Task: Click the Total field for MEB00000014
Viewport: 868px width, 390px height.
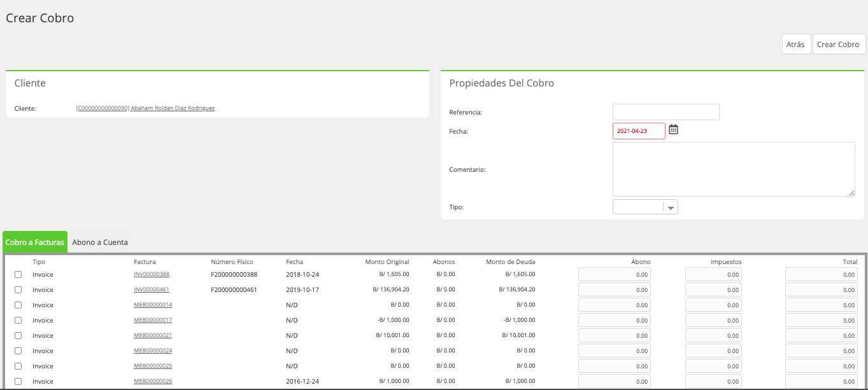Action: click(x=822, y=305)
